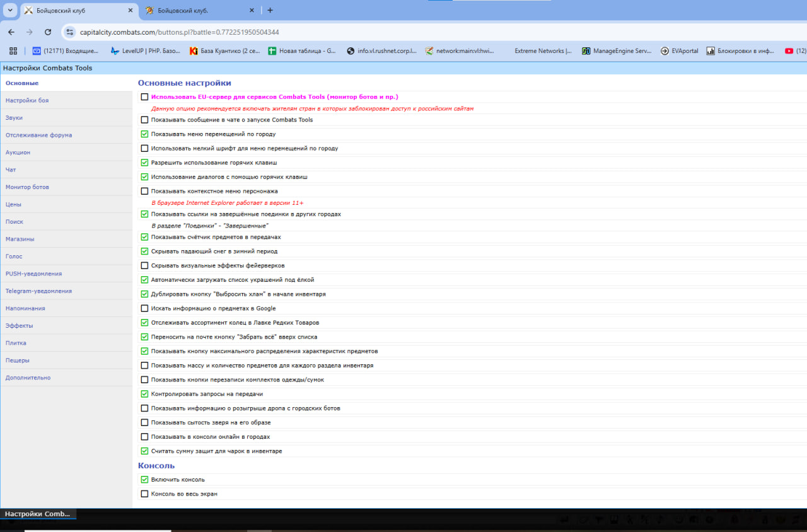Select Основные in the settings sidebar

pyautogui.click(x=66, y=83)
